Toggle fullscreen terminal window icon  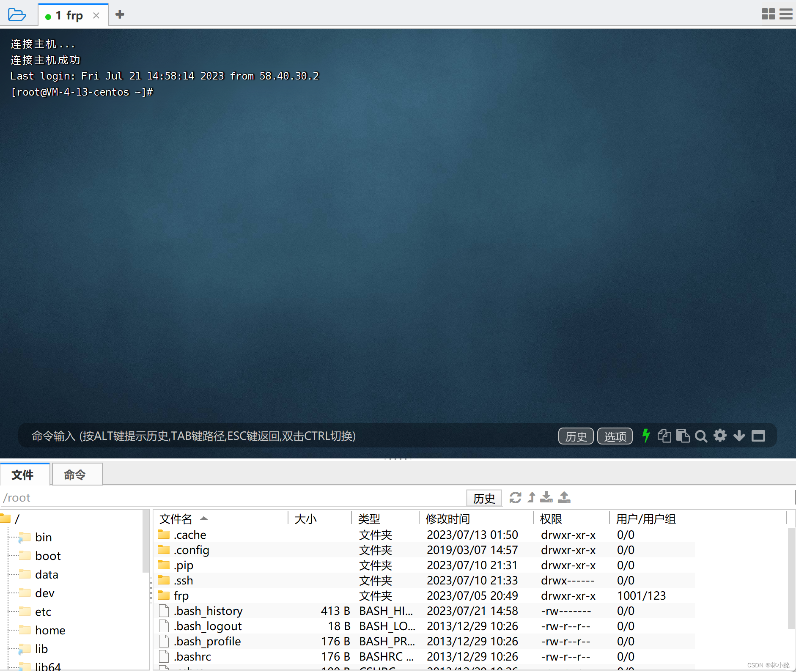[x=758, y=436]
